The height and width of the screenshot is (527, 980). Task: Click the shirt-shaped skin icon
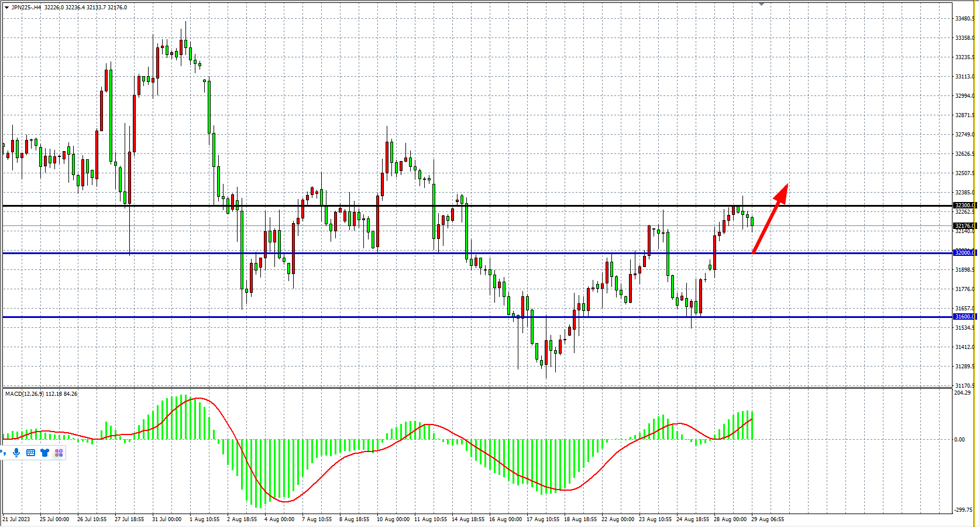click(44, 453)
